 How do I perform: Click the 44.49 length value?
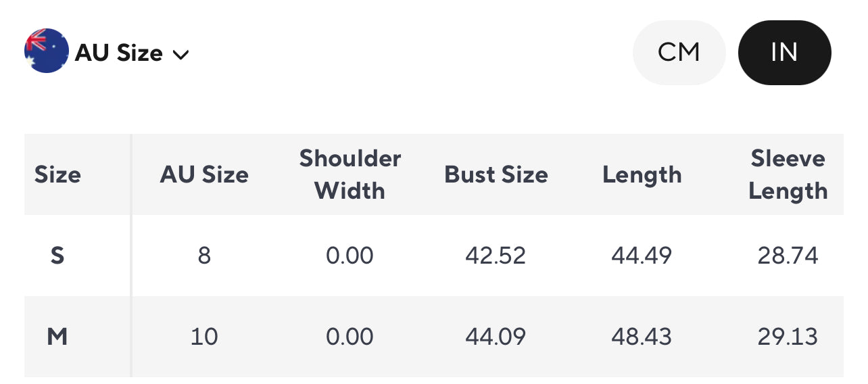[642, 256]
